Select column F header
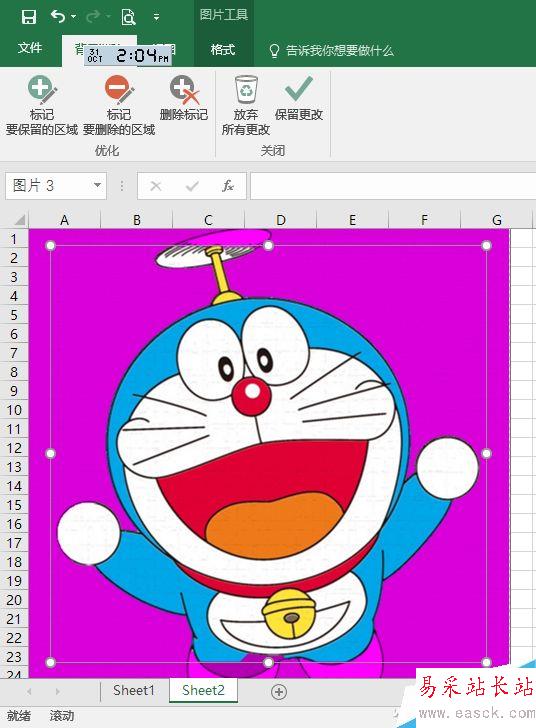Screen dimensions: 536x728 (425, 219)
